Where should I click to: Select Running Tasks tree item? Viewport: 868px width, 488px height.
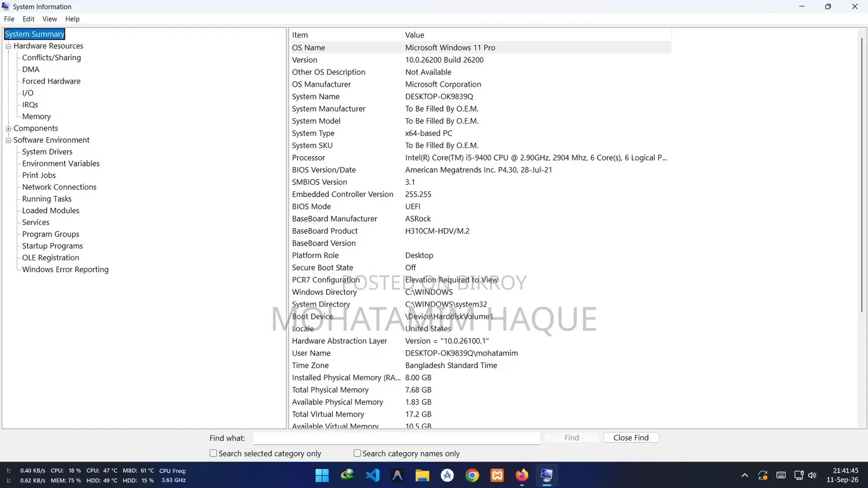pos(47,199)
